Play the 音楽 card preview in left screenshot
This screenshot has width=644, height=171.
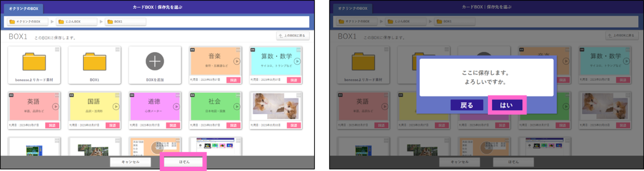coord(237,61)
